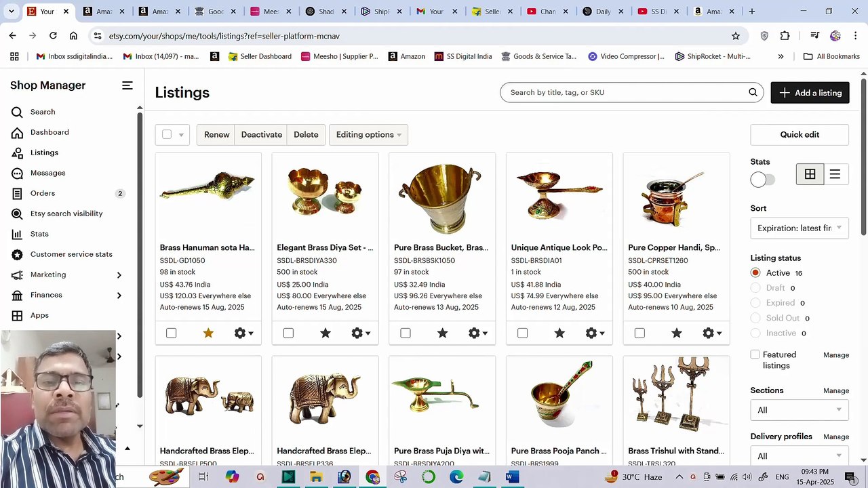Image resolution: width=868 pixels, height=488 pixels.
Task: Check the Featured listings checkbox
Action: [x=755, y=354]
